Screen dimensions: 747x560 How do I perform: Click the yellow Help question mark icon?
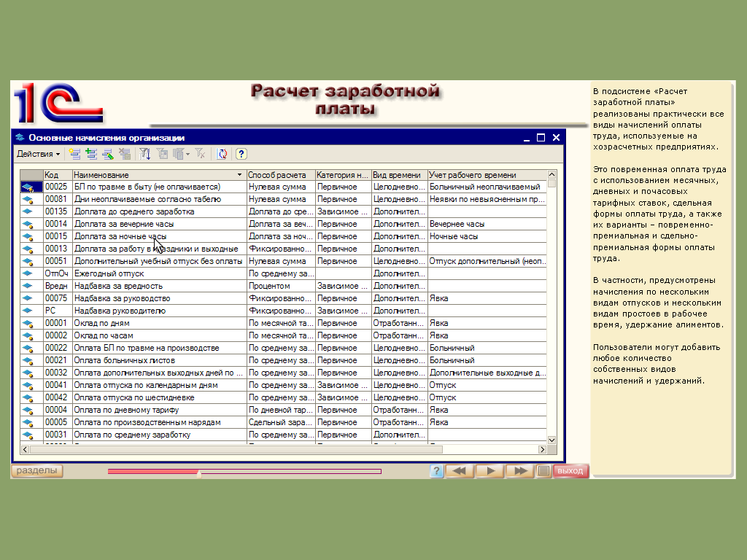click(x=241, y=154)
